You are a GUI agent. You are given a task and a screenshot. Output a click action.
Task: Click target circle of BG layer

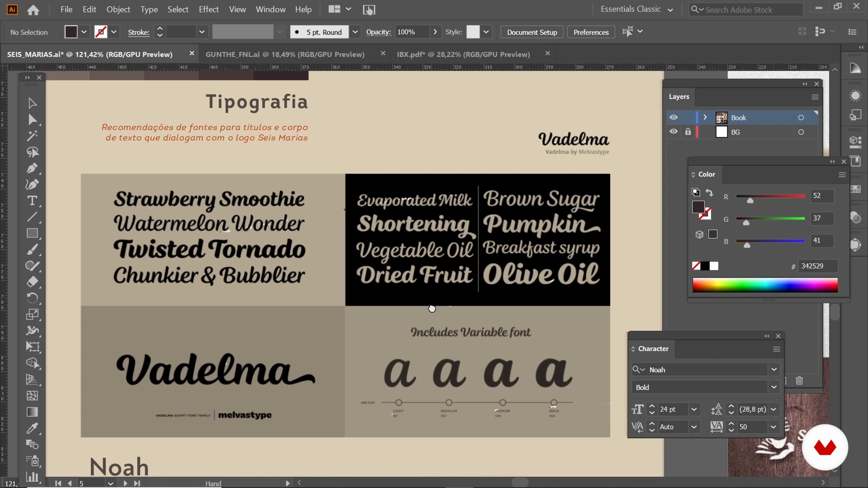pyautogui.click(x=801, y=132)
